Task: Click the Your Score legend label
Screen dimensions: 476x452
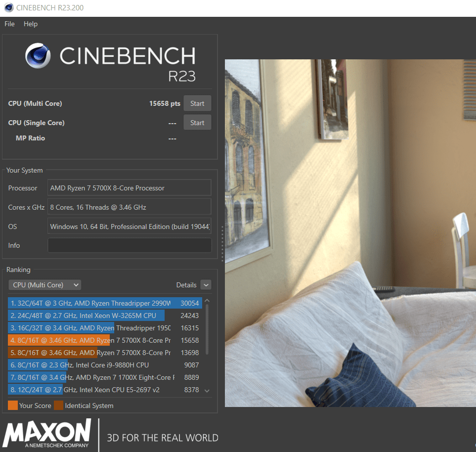Action: (x=35, y=406)
